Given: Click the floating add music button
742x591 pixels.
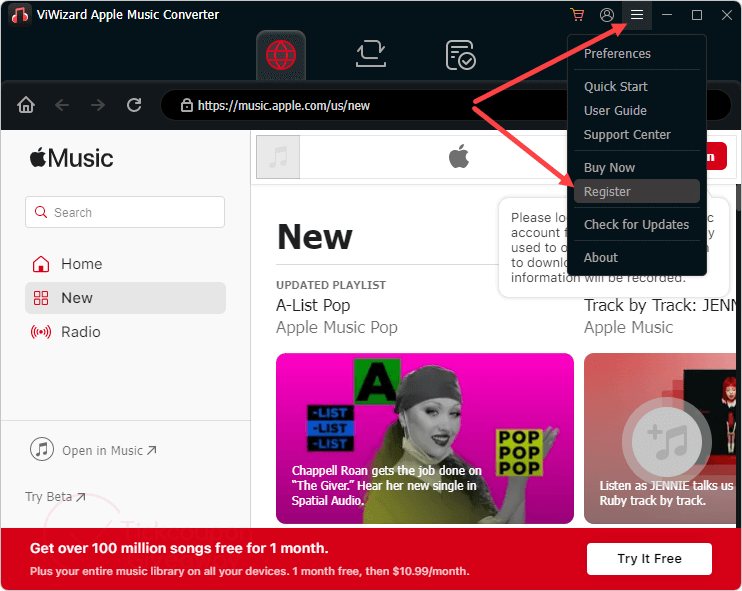Looking at the screenshot, I should tap(667, 442).
